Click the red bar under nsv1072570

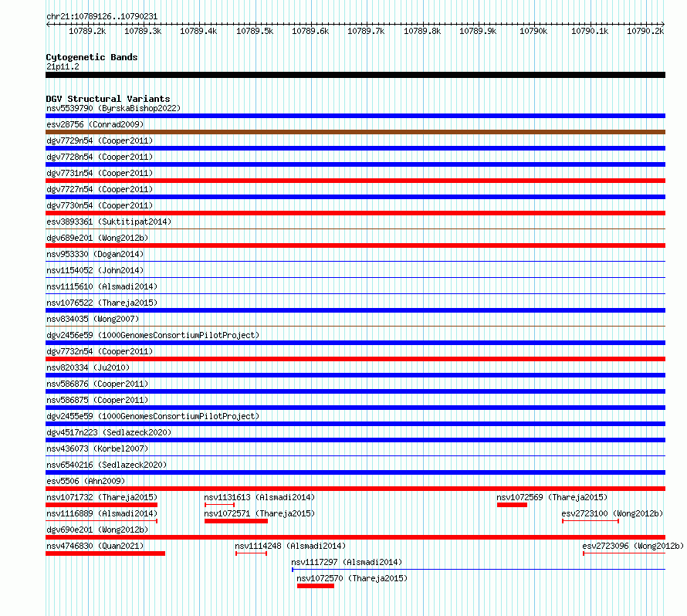[316, 586]
